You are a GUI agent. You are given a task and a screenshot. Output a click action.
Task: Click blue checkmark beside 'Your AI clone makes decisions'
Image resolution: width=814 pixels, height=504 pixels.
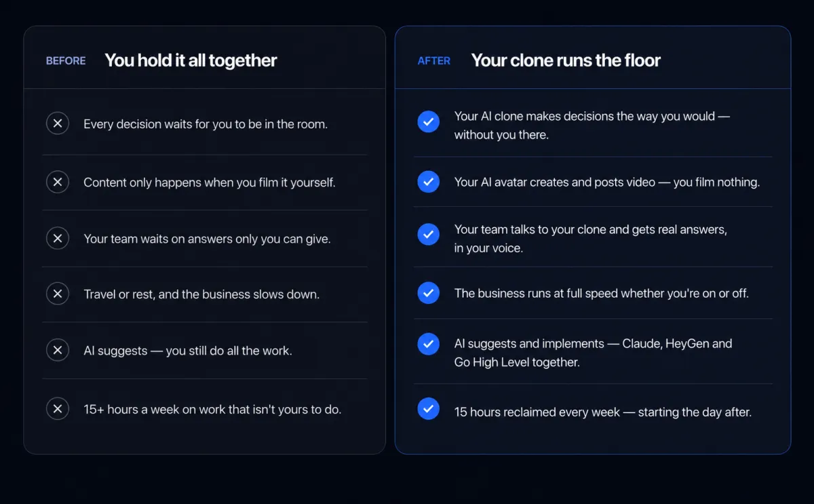428,121
